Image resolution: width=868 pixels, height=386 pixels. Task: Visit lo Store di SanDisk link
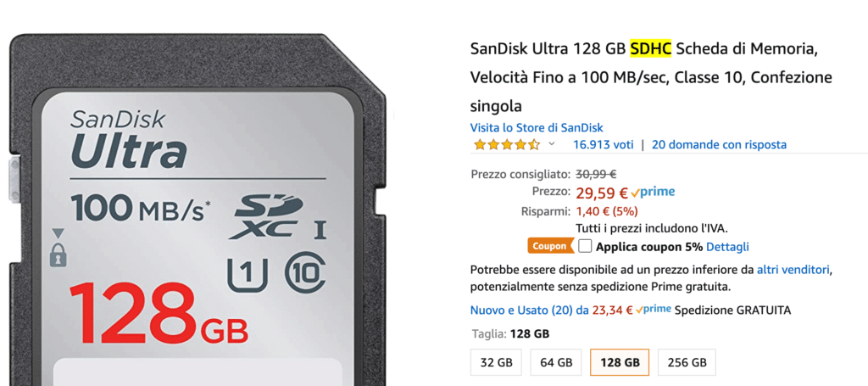click(x=537, y=127)
